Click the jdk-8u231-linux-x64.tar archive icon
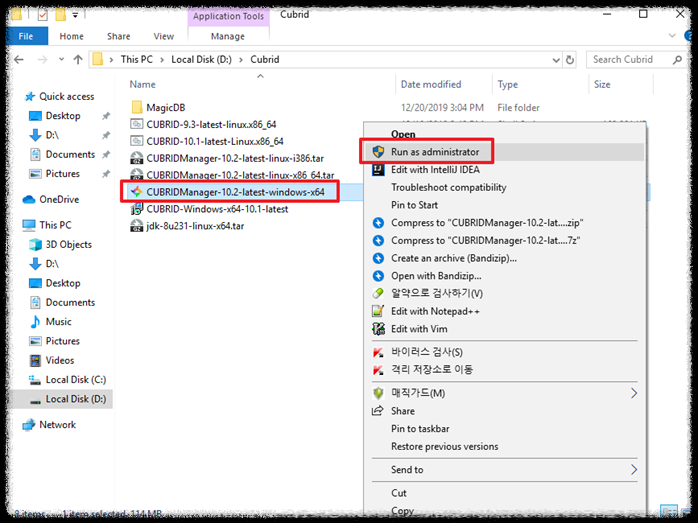 pos(137,226)
